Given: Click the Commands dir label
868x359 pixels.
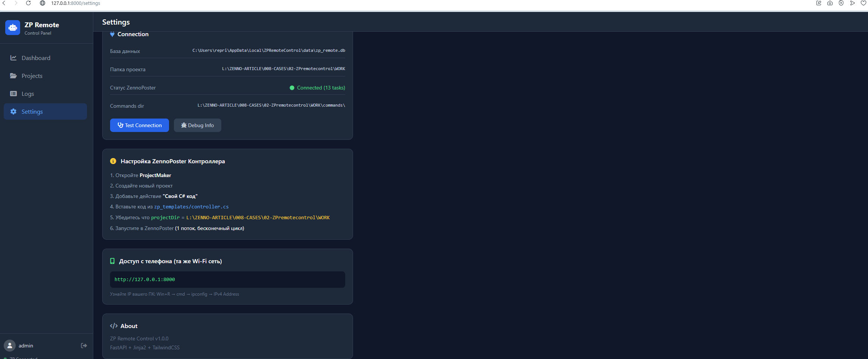Looking at the screenshot, I should tap(127, 106).
